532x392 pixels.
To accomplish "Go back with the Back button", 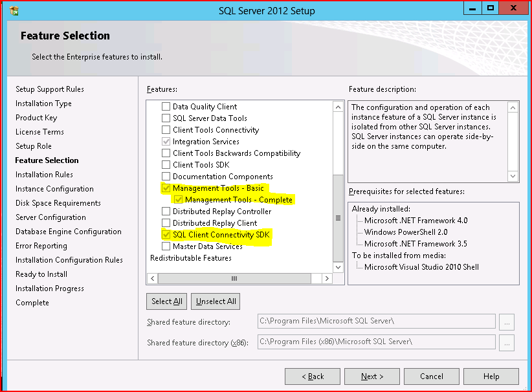I will coord(313,376).
